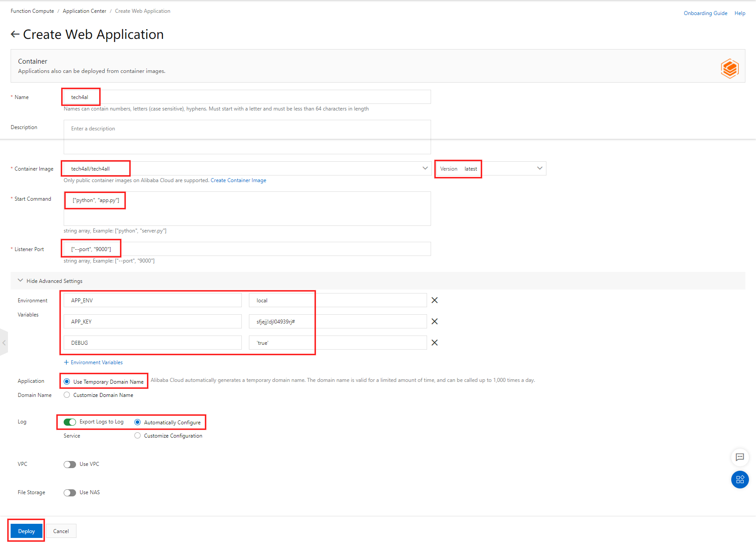The width and height of the screenshot is (756, 545).
Task: Focus the Listener Port field
Action: pos(247,249)
